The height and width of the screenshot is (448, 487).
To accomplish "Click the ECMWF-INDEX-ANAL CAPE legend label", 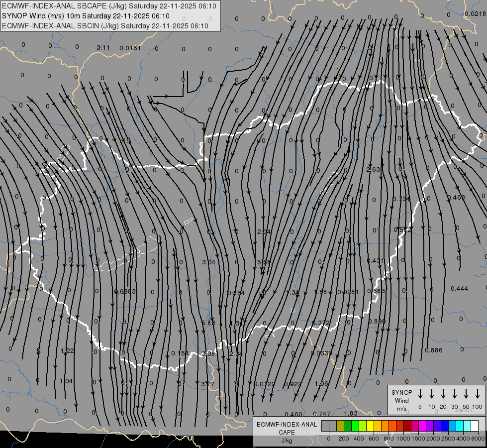I will pyautogui.click(x=287, y=429).
